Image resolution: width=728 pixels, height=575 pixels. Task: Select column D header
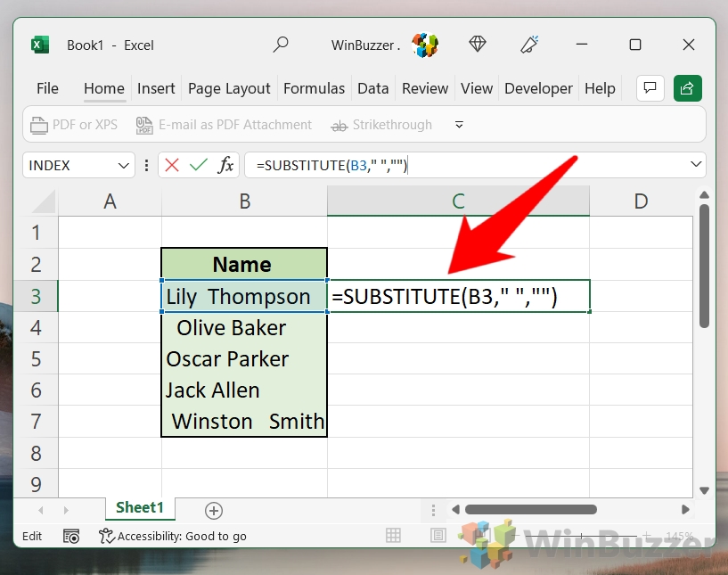pos(641,201)
